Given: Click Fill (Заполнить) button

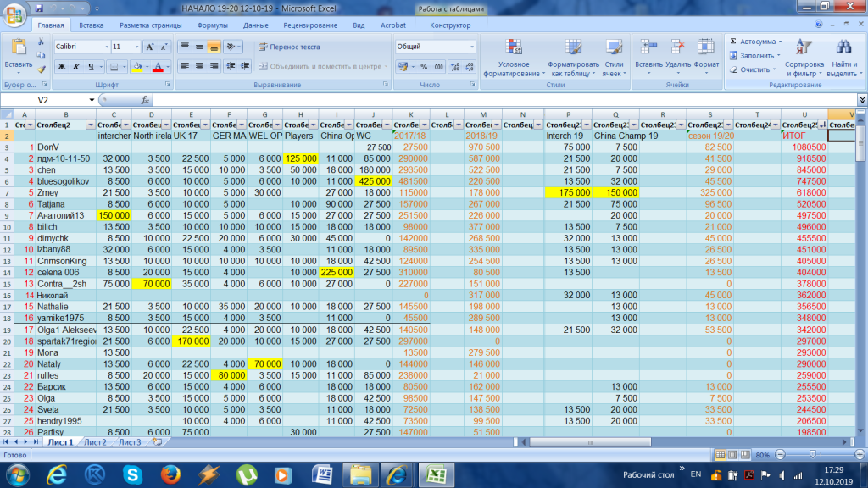Looking at the screenshot, I should pos(755,55).
